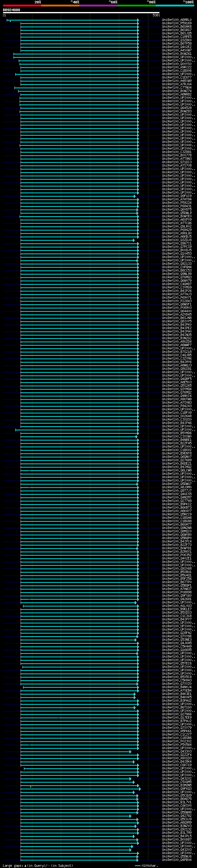Click the orange ~40% identity legend bar
This screenshot has height=868, width=197.
tap(60, 6)
